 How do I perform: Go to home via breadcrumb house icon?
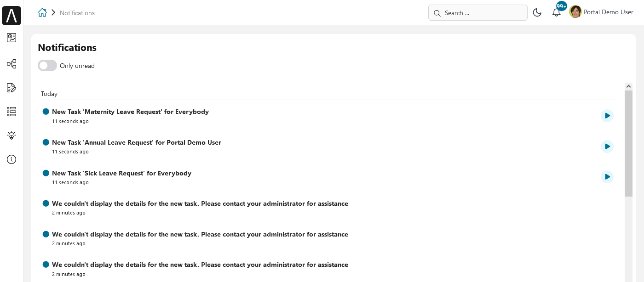tap(42, 13)
